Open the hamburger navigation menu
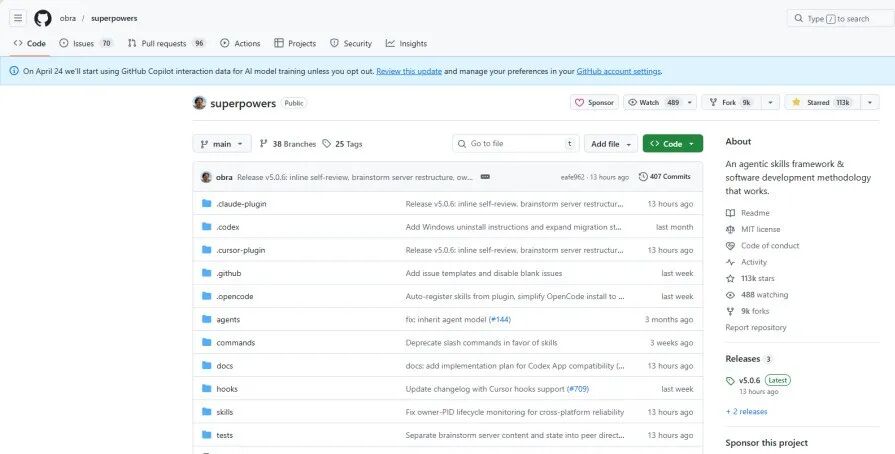 [x=18, y=18]
